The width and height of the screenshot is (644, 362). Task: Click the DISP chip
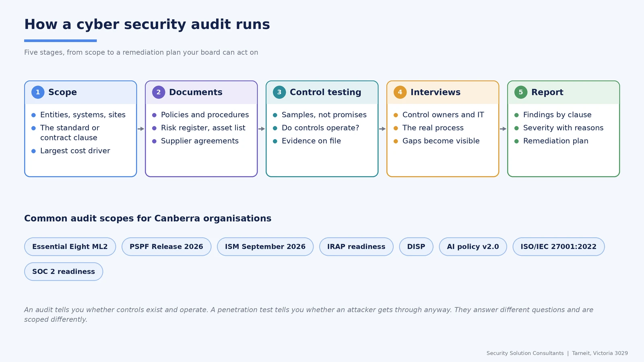pos(416,247)
